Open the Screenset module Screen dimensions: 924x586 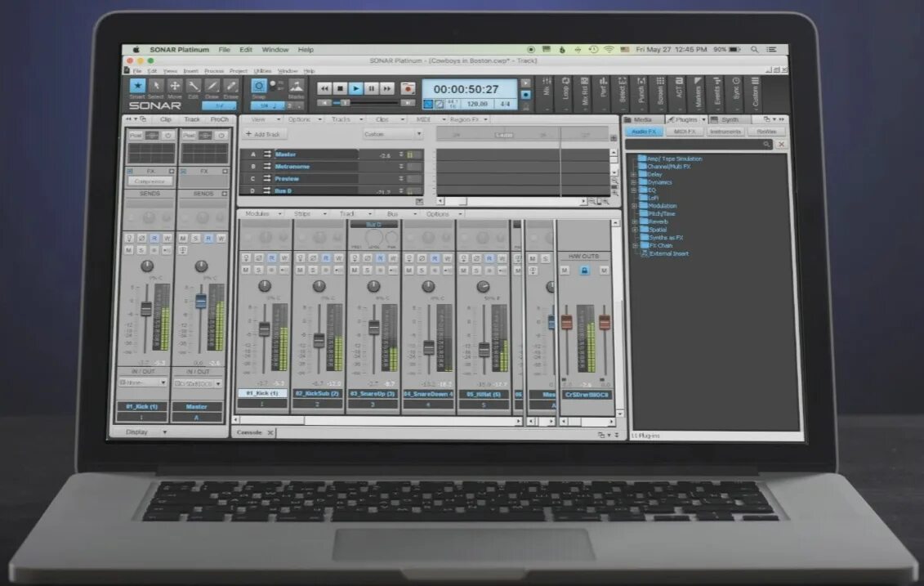click(x=660, y=93)
